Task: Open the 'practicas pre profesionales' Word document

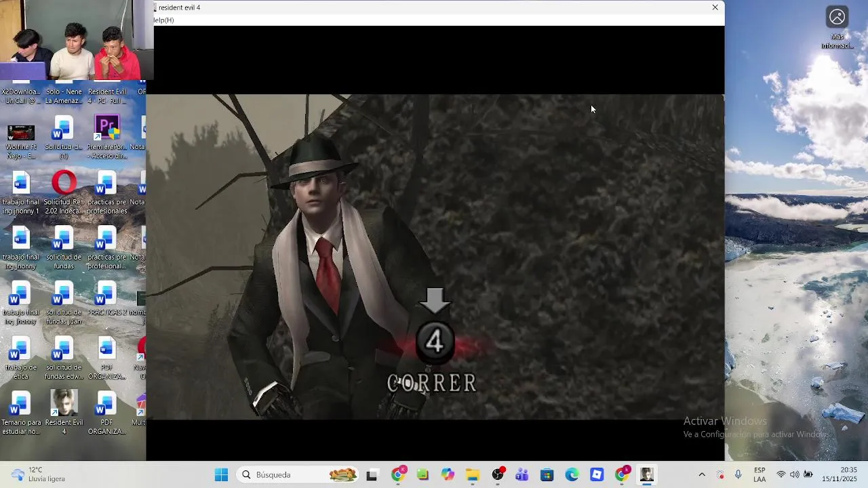Action: pyautogui.click(x=106, y=192)
